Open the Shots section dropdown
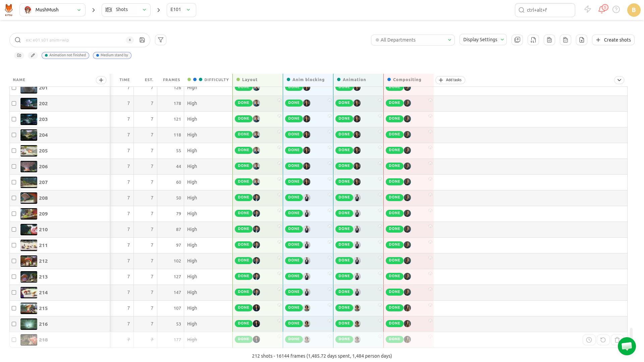Viewport: 644px width, 362px height. (126, 10)
